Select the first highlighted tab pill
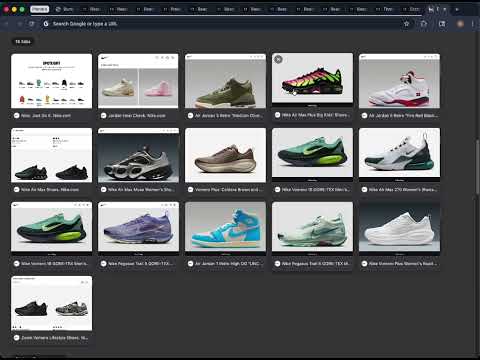480x360 pixels. click(39, 9)
